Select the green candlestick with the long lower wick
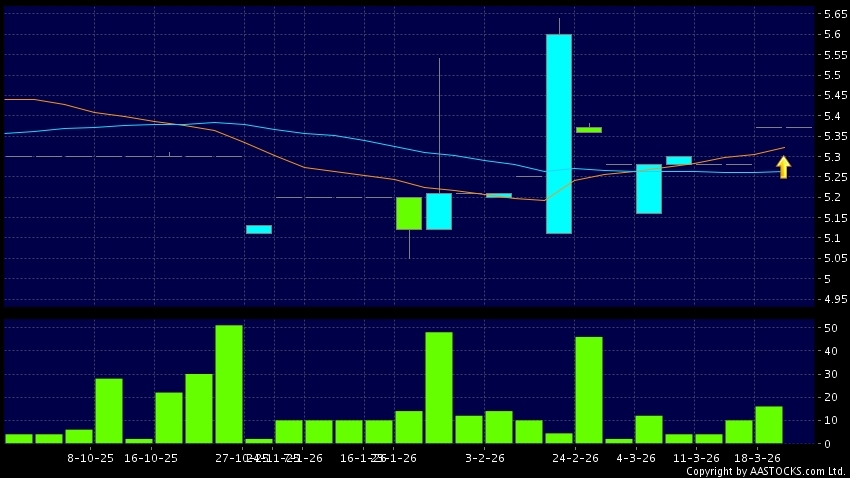The image size is (850, 478). [x=408, y=213]
